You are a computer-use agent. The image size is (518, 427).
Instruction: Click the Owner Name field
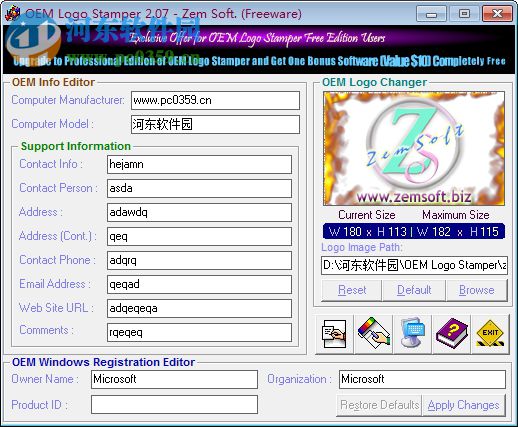click(x=174, y=379)
